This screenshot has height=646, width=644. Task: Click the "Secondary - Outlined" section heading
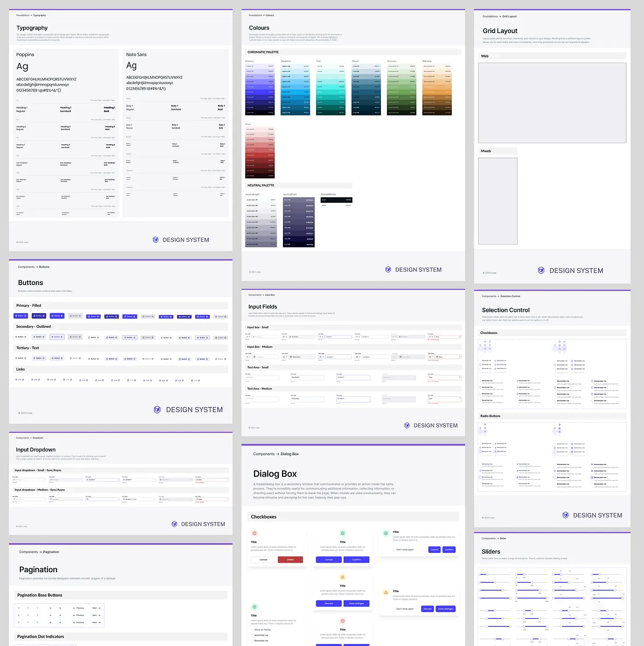34,326
